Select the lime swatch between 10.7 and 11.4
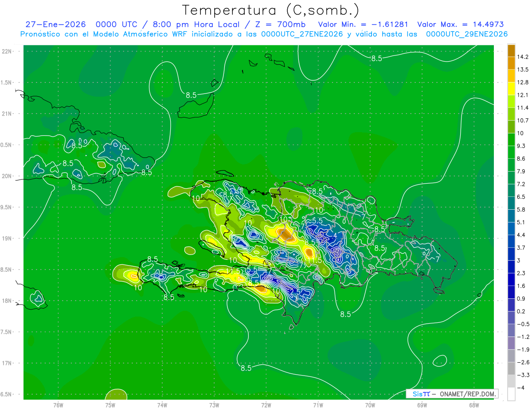Screen dimensions: 532x411 click(511, 114)
